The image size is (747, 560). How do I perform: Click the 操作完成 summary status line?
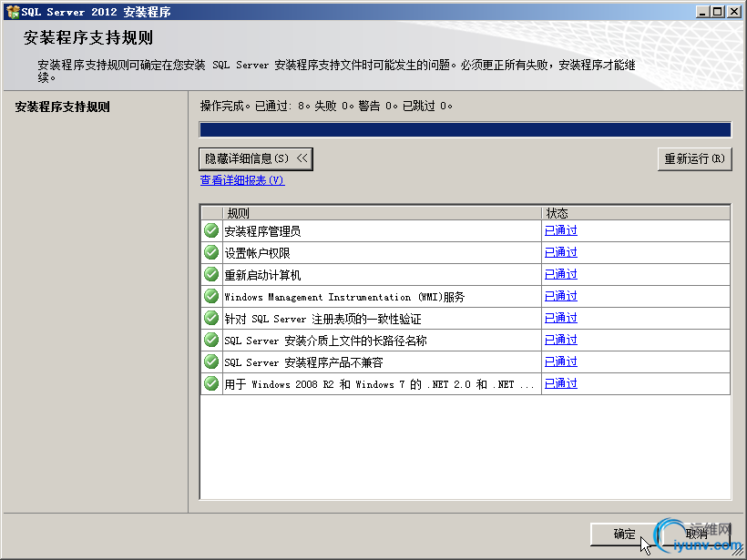tap(326, 106)
